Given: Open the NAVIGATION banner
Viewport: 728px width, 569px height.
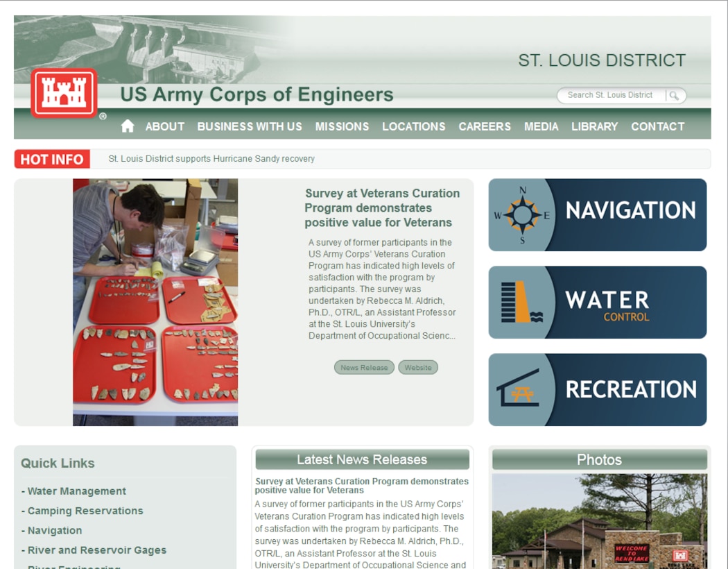Looking at the screenshot, I should click(598, 215).
